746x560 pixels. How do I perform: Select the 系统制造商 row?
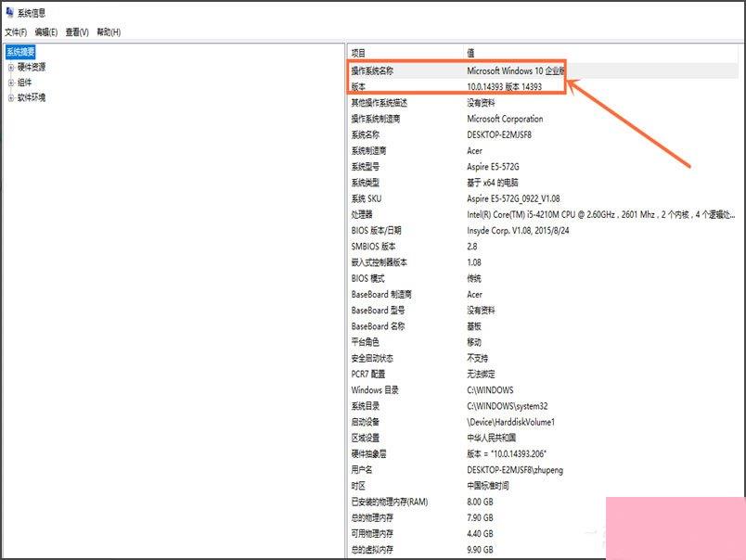543,151
